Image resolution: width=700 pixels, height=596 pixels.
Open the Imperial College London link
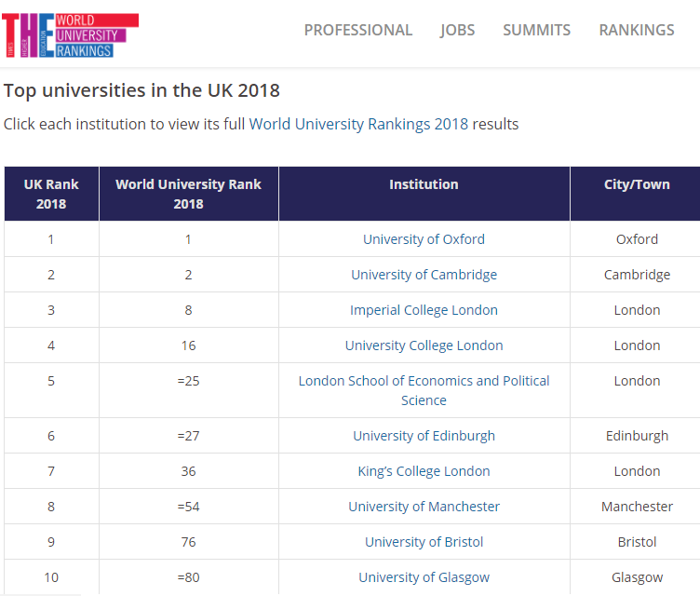pos(424,309)
